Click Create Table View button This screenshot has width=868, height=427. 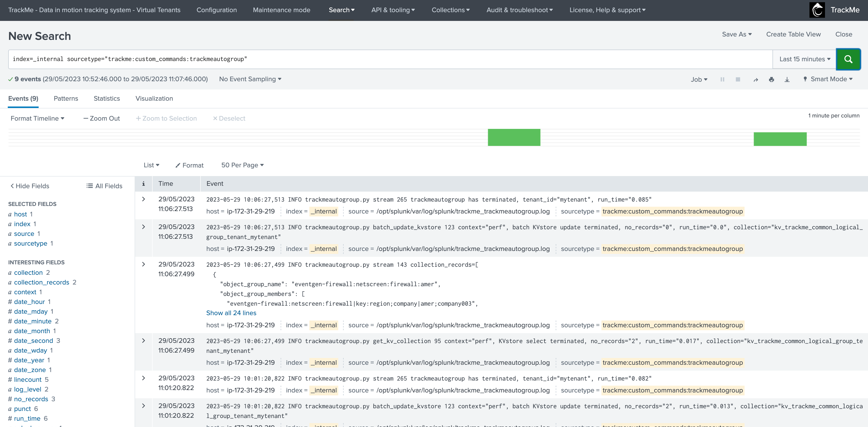(x=793, y=34)
